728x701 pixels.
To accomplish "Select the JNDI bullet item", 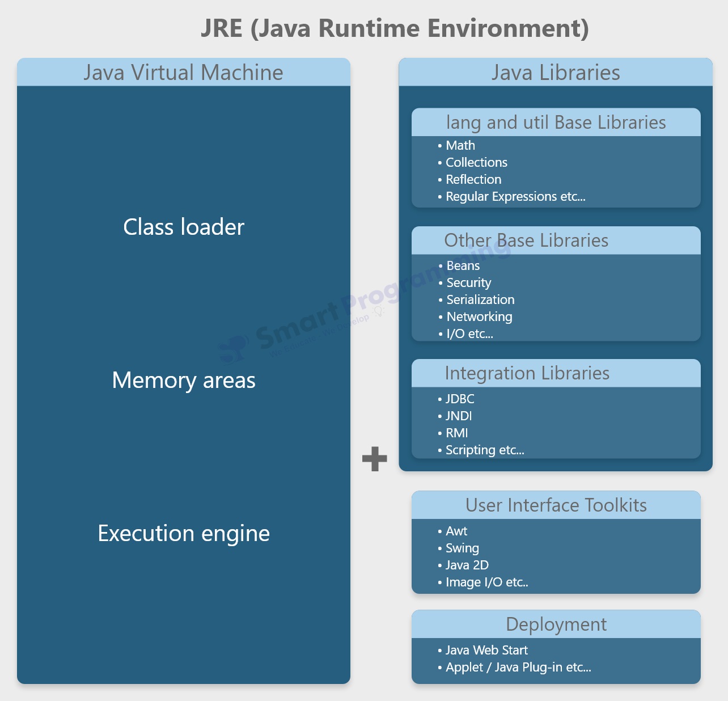I will (455, 416).
